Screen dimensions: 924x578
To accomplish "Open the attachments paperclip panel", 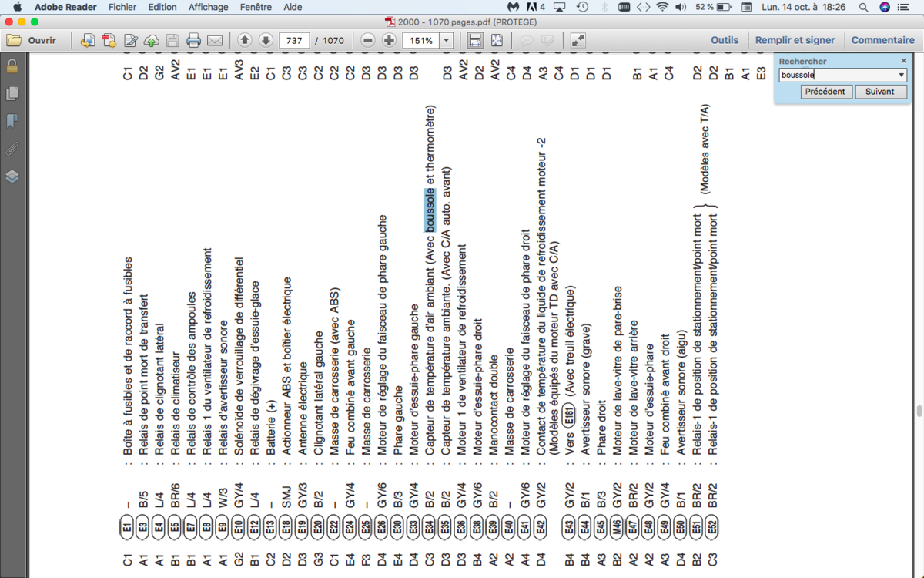I will point(12,148).
